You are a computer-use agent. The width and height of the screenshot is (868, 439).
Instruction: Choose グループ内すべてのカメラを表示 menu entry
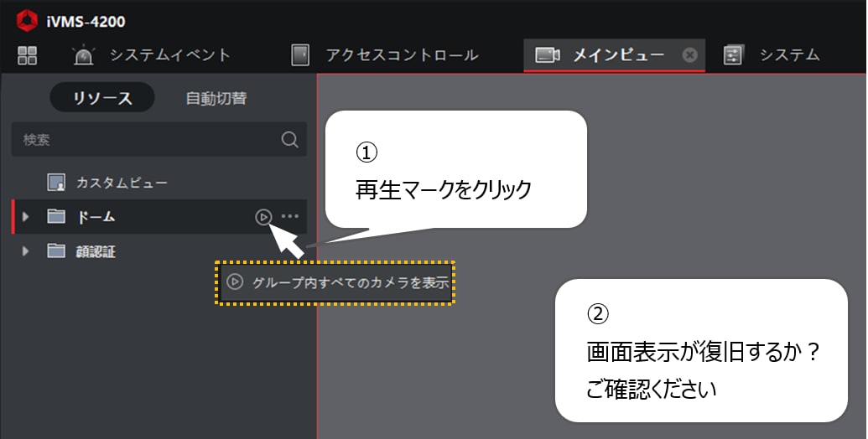(335, 282)
